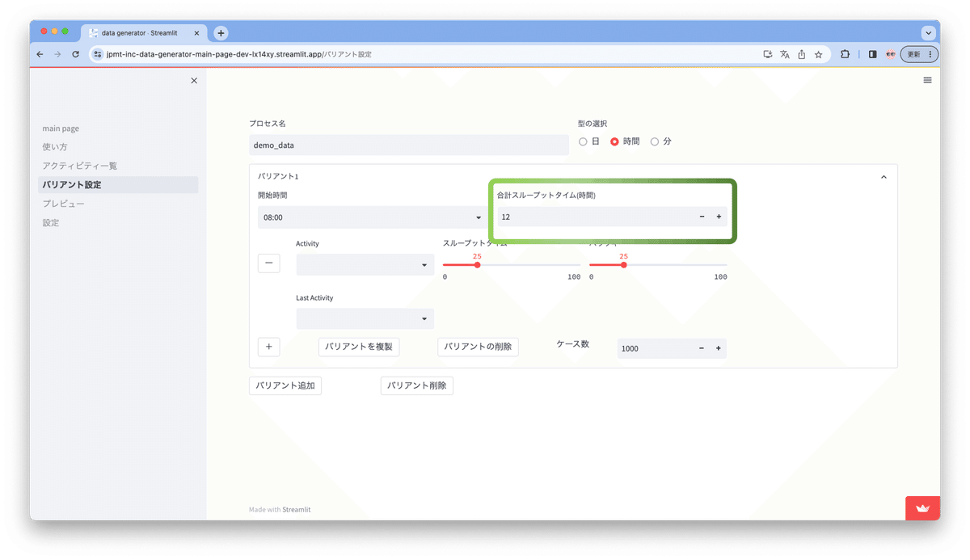
Task: Decrease 合計スループットタイム with minus
Action: click(x=702, y=217)
